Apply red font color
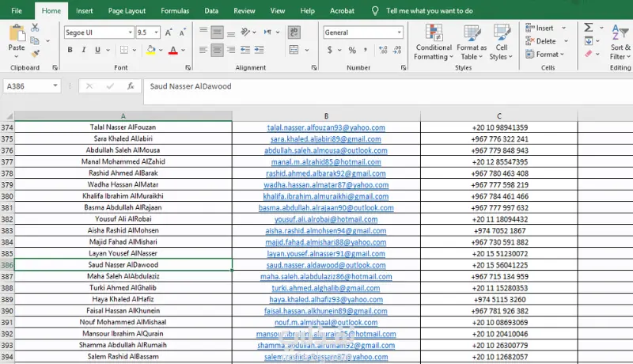 173,50
